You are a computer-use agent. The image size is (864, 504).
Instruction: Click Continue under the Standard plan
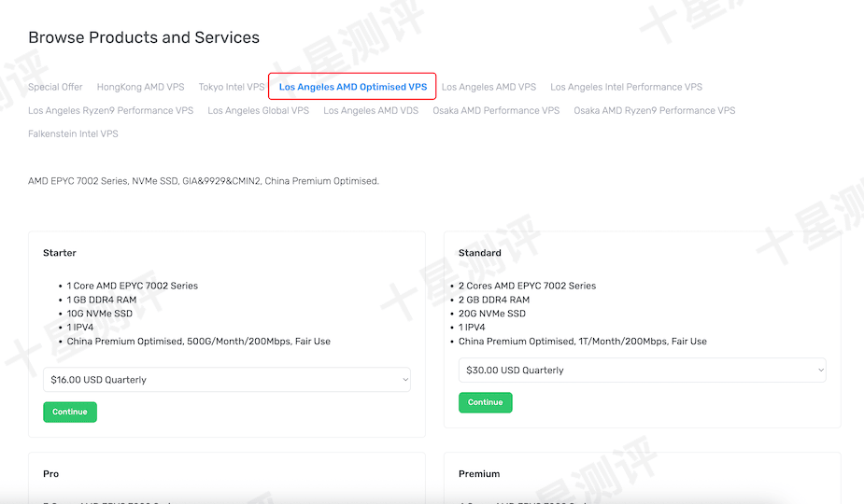click(x=485, y=402)
